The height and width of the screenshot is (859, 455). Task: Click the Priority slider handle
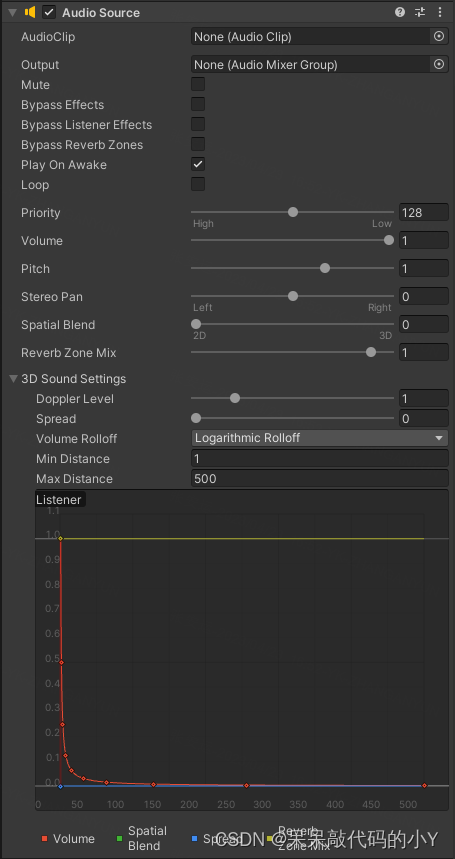pos(293,212)
